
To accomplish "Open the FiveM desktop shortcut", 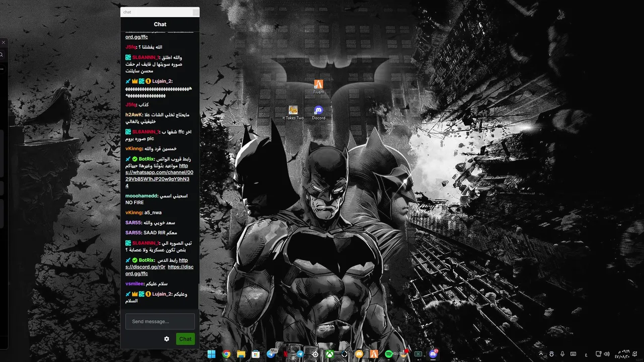I will point(318,86).
